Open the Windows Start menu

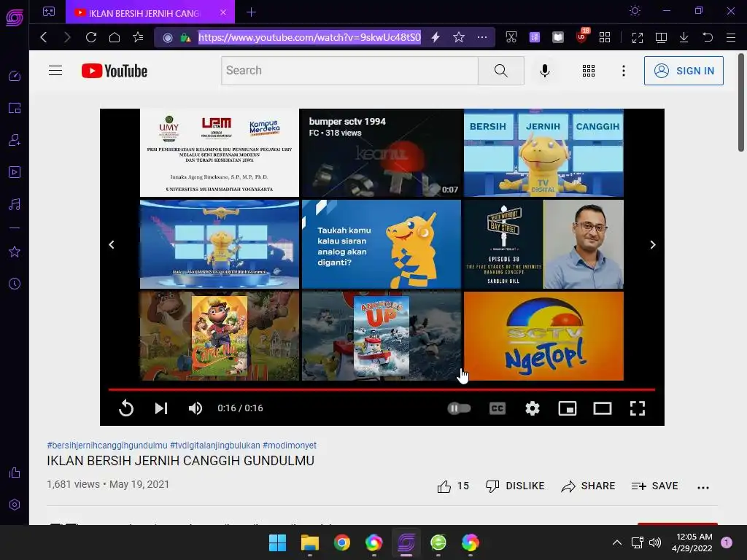pyautogui.click(x=277, y=542)
